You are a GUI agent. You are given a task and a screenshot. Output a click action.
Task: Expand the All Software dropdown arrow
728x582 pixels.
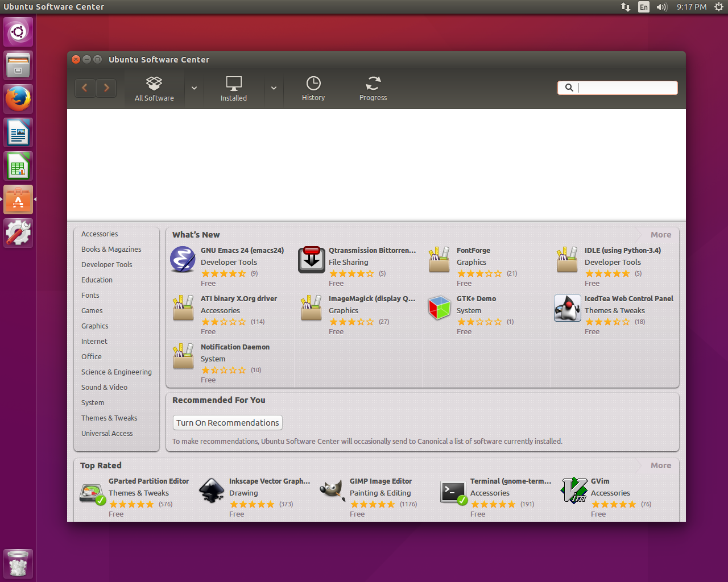pos(194,88)
